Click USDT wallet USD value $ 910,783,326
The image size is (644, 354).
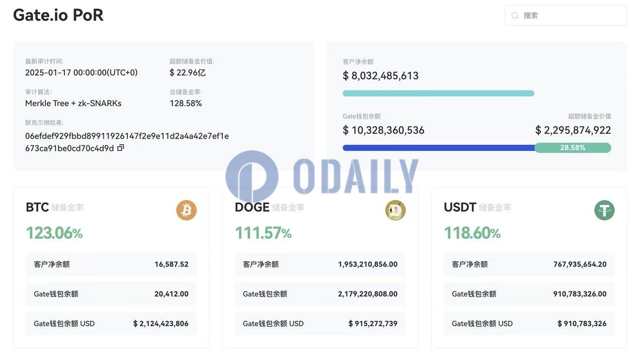point(582,323)
